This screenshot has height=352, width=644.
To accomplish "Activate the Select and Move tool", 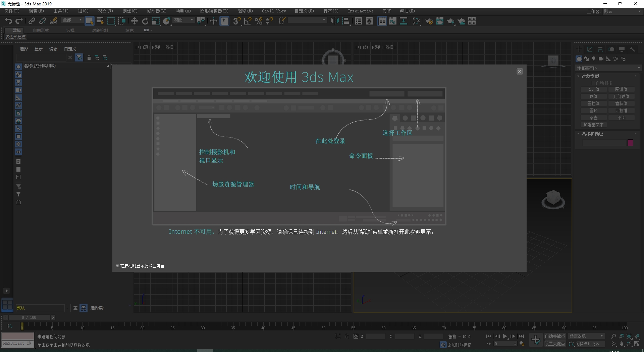I will tap(134, 21).
